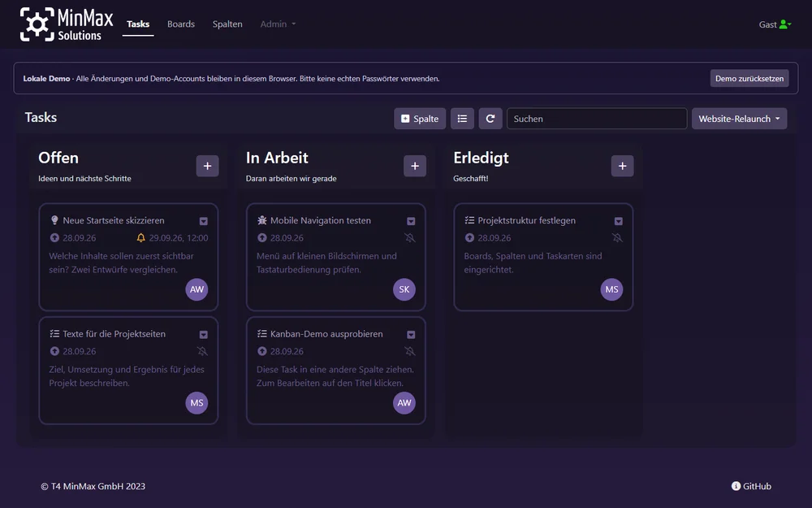Click the Demo zurücksetzen button
Image resolution: width=812 pixels, height=508 pixels.
click(749, 78)
